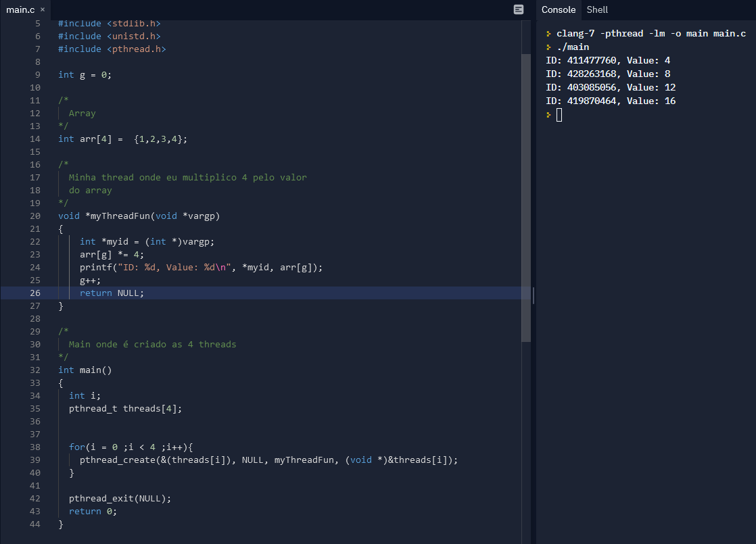The image size is (756, 544).
Task: Click the pane divider handle between editor and console
Action: [534, 295]
